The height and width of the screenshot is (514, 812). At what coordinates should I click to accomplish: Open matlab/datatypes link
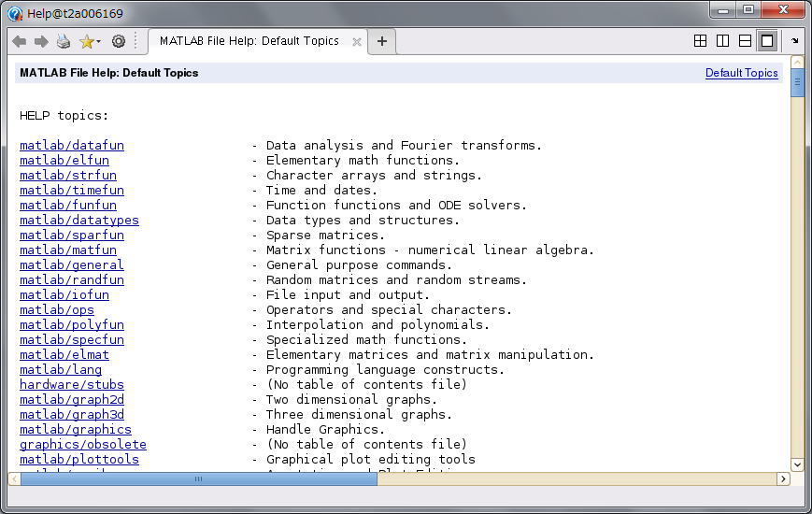coord(79,221)
